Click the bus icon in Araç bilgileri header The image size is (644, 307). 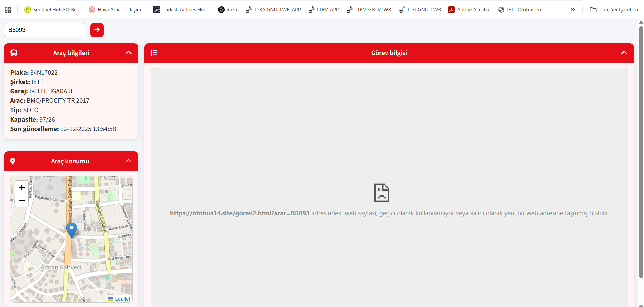click(x=14, y=53)
